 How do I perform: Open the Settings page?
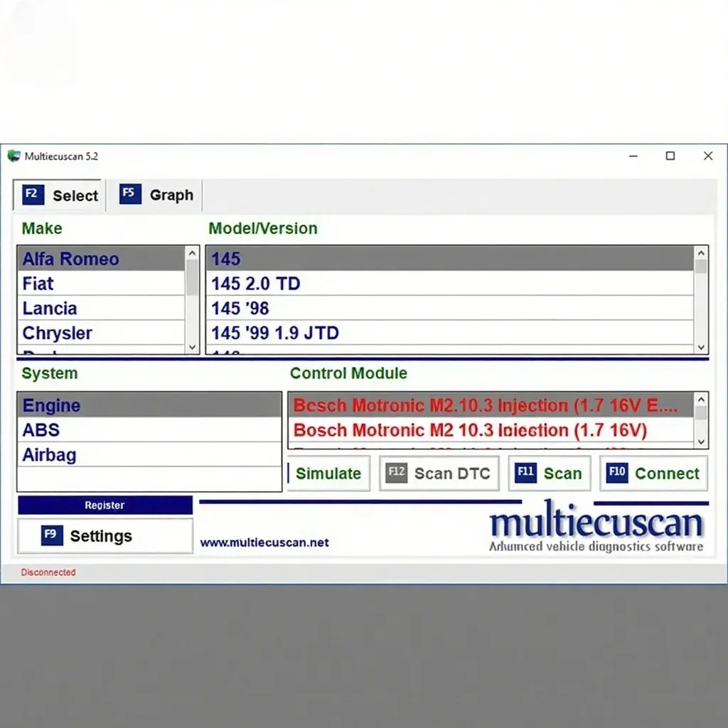coord(105,536)
